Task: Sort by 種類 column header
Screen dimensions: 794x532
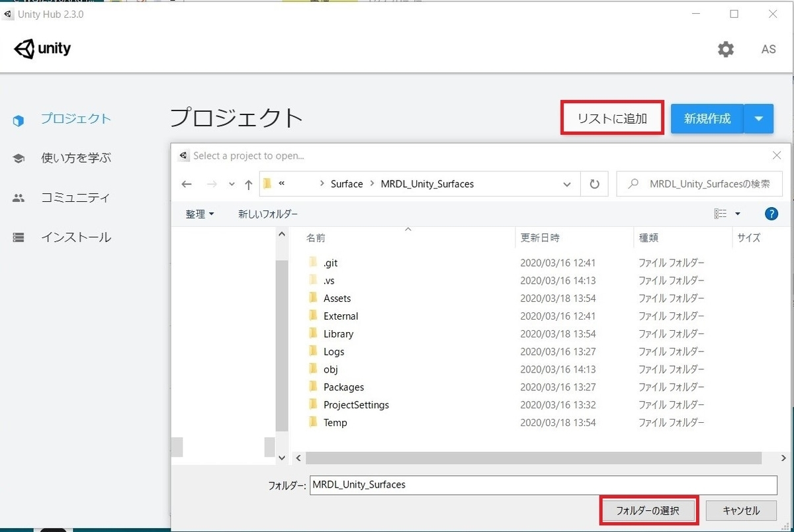Action: [x=648, y=238]
